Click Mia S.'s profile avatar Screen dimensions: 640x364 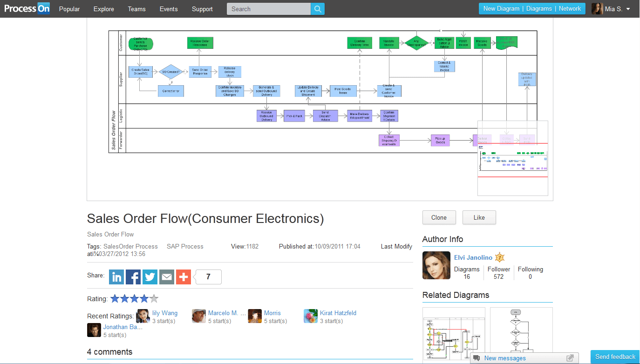click(597, 8)
